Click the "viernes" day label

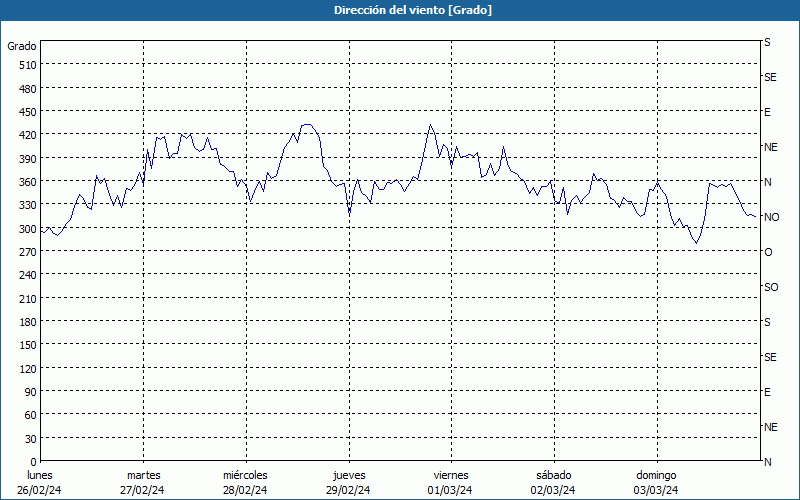451,476
